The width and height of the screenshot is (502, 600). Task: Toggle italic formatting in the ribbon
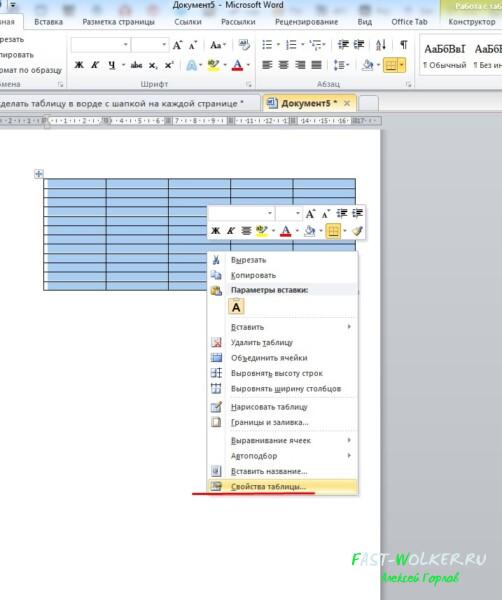pos(95,65)
